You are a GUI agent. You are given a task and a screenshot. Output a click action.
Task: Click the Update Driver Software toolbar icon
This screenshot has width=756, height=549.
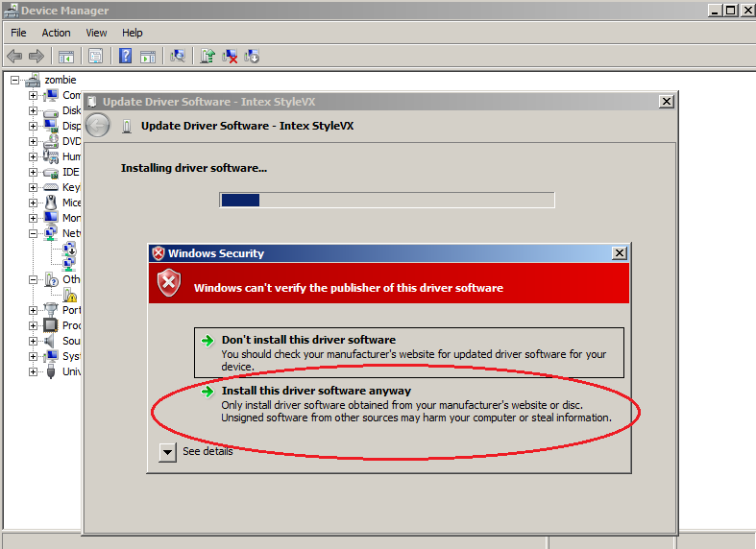(x=207, y=56)
